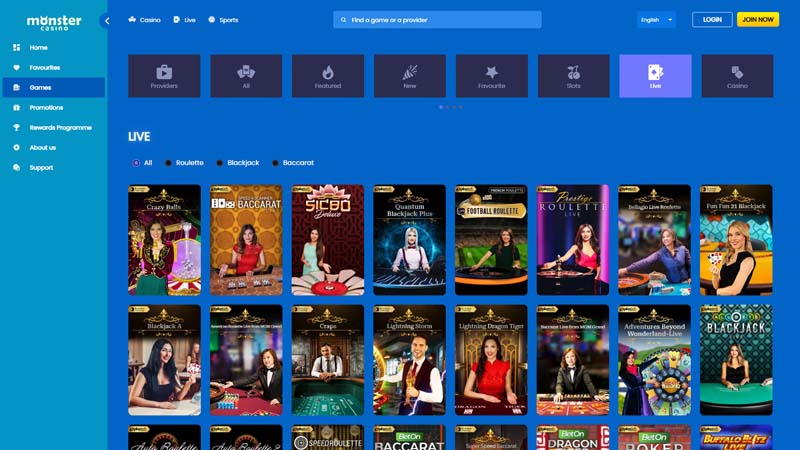This screenshot has height=450, width=800.
Task: Open the Casino category tile
Action: [737, 76]
